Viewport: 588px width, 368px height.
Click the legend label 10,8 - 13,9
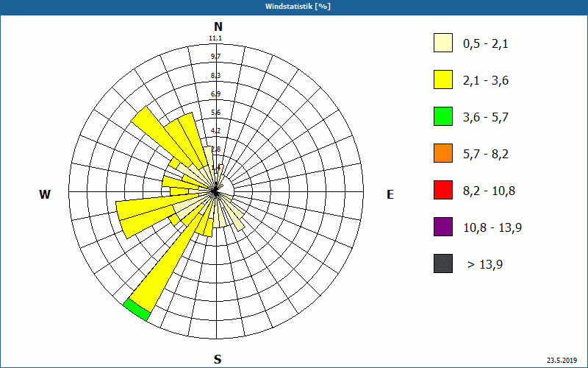pyautogui.click(x=492, y=228)
